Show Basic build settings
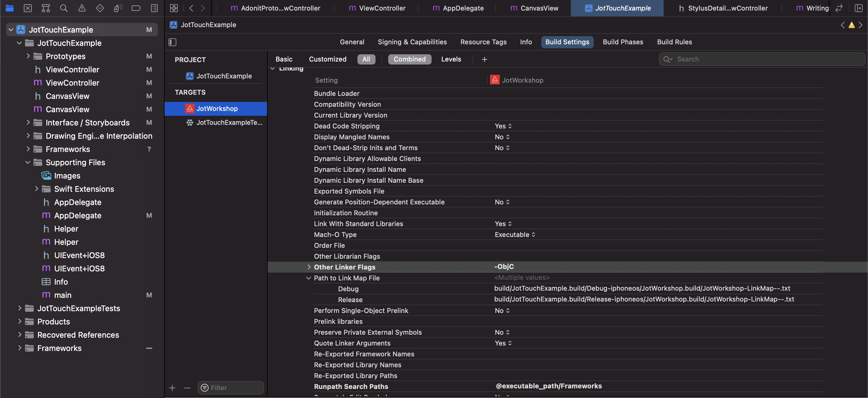 click(x=284, y=59)
